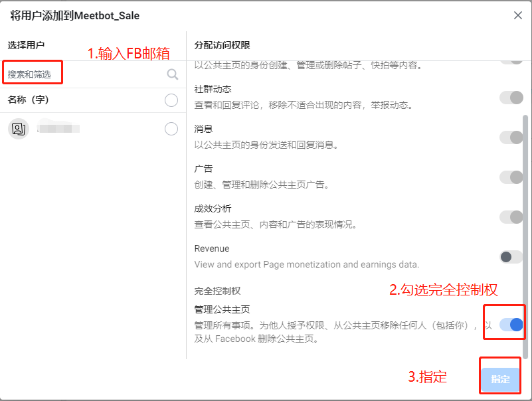This screenshot has height=401, width=532.
Task: Select the 名称（字）radio button
Action: (171, 100)
